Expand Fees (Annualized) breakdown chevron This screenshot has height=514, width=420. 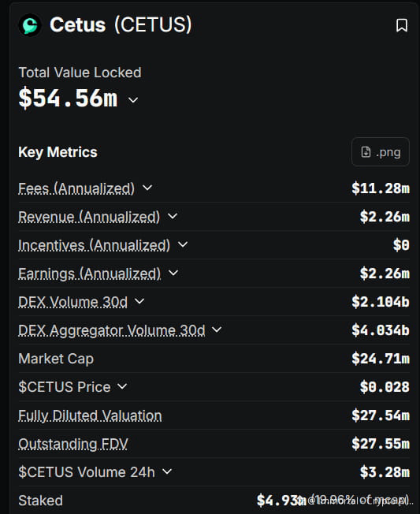coord(147,188)
